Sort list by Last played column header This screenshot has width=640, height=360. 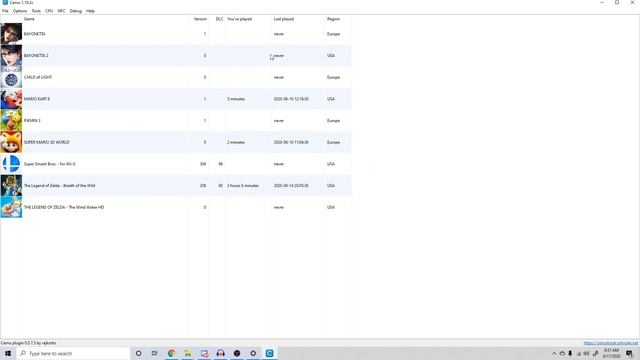click(284, 19)
